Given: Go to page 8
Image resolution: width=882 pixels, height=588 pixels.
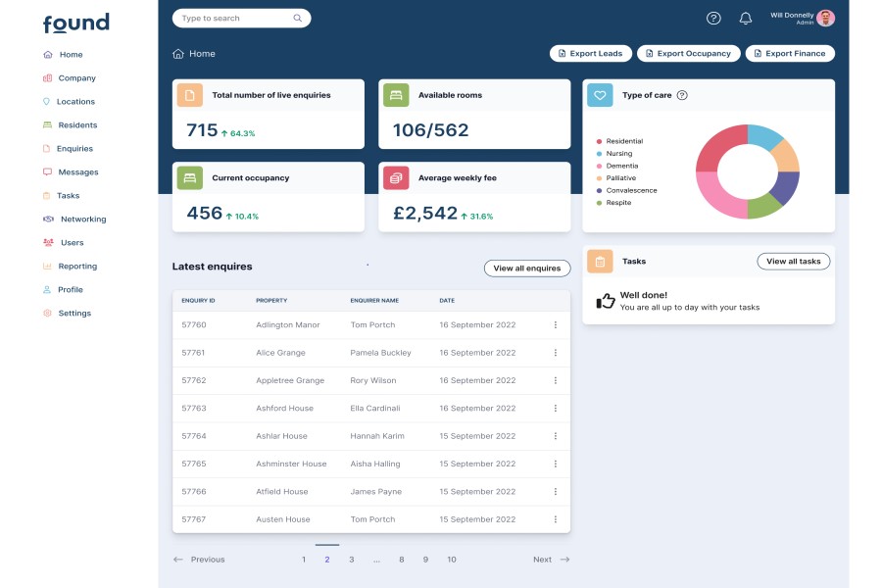Looking at the screenshot, I should [x=402, y=560].
